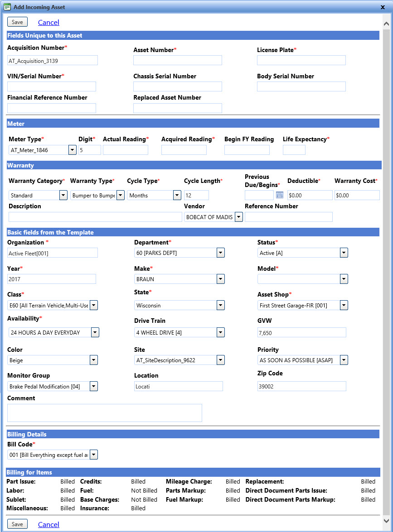
Task: Open the Asset Shop dropdown
Action: pos(344,305)
